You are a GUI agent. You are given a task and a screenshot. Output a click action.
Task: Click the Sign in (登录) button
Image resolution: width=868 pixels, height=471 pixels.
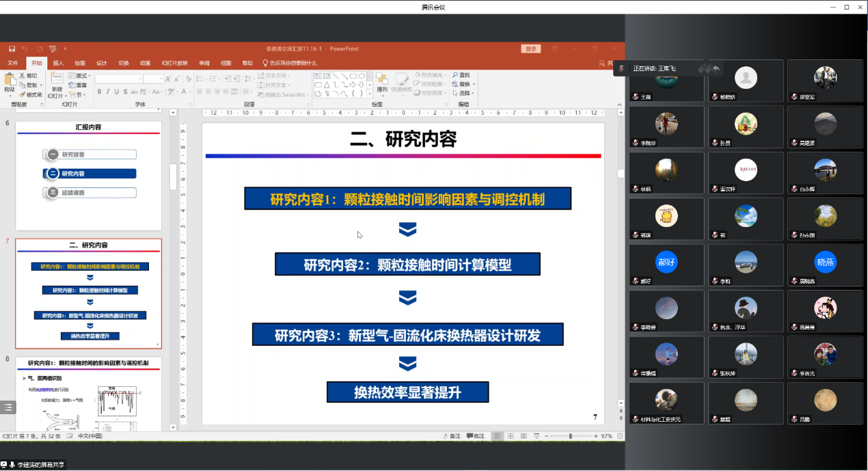[530, 49]
